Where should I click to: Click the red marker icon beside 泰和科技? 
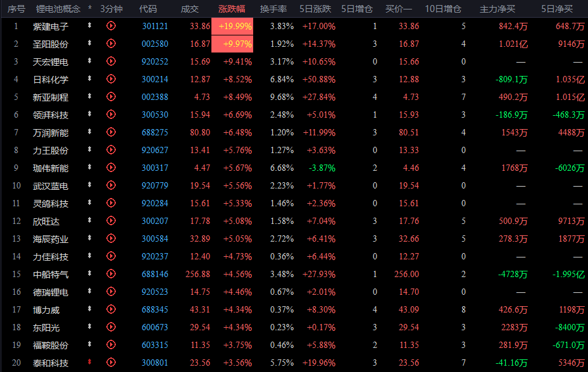click(x=89, y=362)
